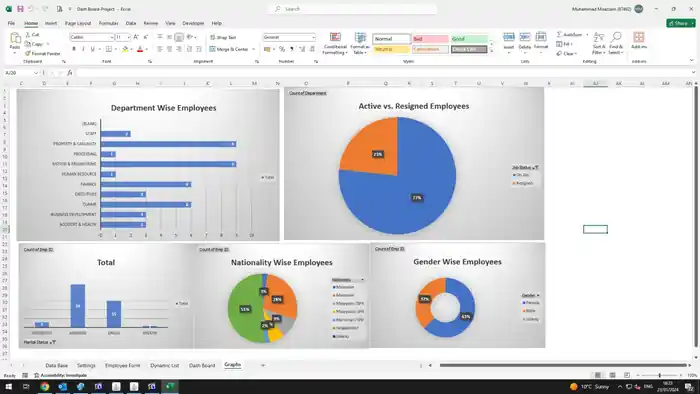
Task: Switch to Page Layout view in status bar
Action: (612, 375)
